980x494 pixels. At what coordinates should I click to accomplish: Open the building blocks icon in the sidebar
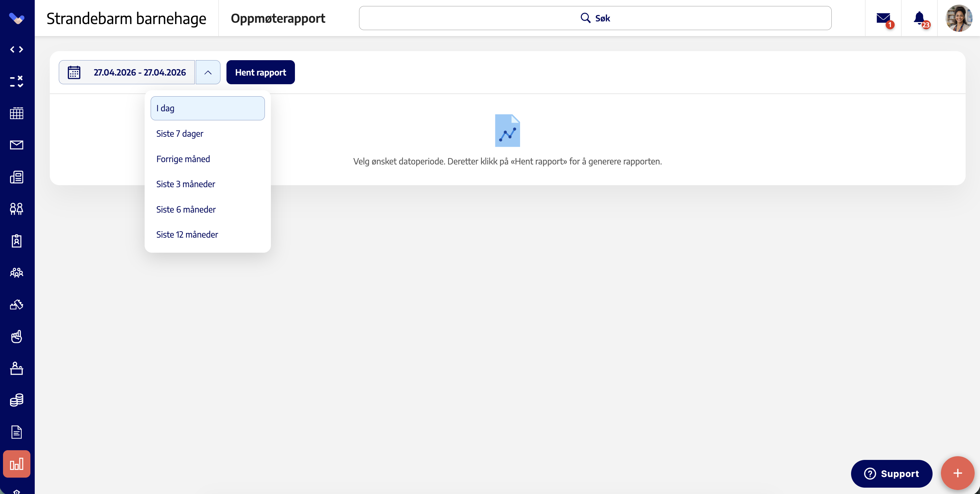click(x=17, y=304)
